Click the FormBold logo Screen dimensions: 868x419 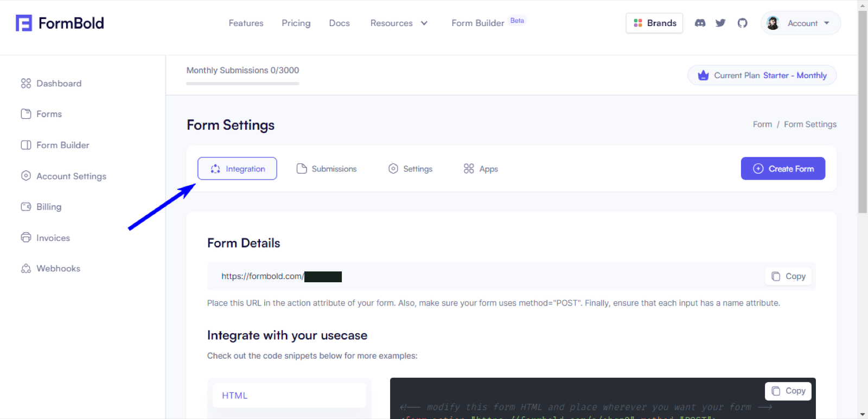click(x=60, y=23)
